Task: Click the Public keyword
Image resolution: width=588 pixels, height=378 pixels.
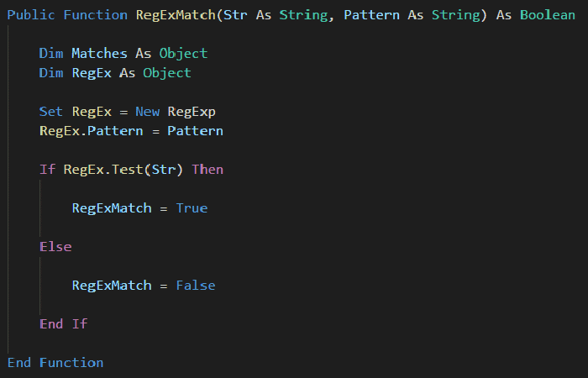Action: click(x=31, y=15)
